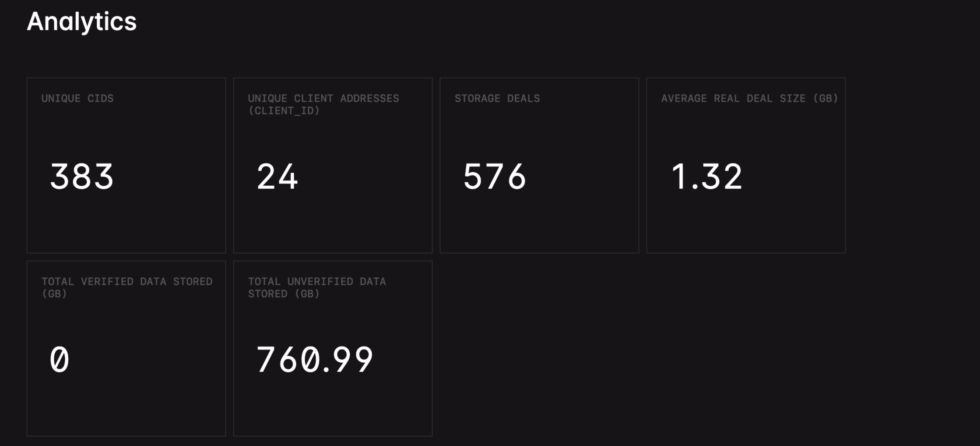Select the 1.32 average deal size value
980x446 pixels.
[706, 177]
